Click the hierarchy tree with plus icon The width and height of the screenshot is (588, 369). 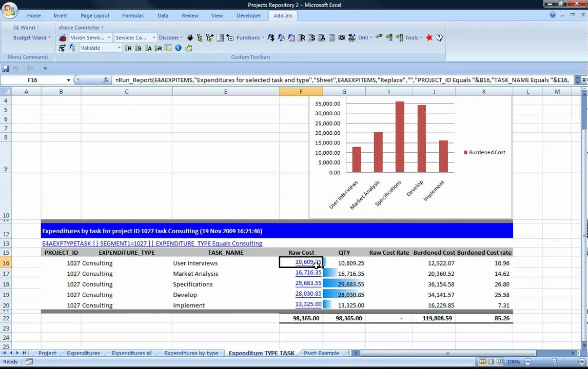tap(210, 37)
